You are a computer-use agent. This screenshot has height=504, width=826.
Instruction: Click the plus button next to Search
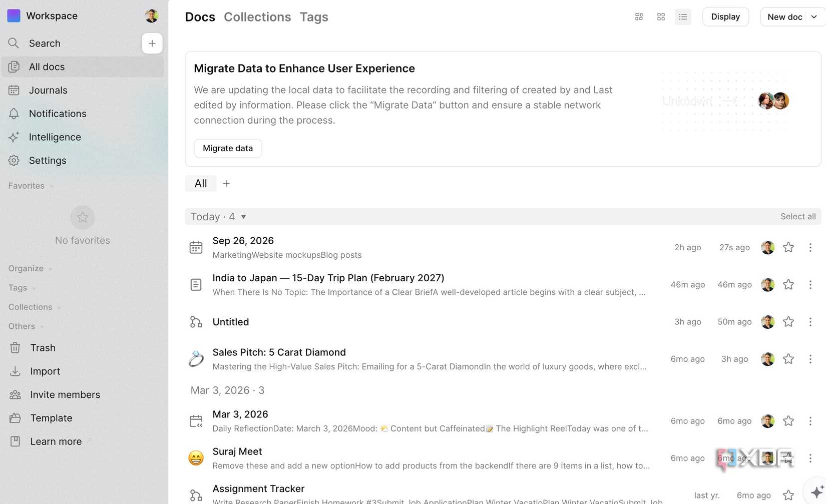click(152, 44)
